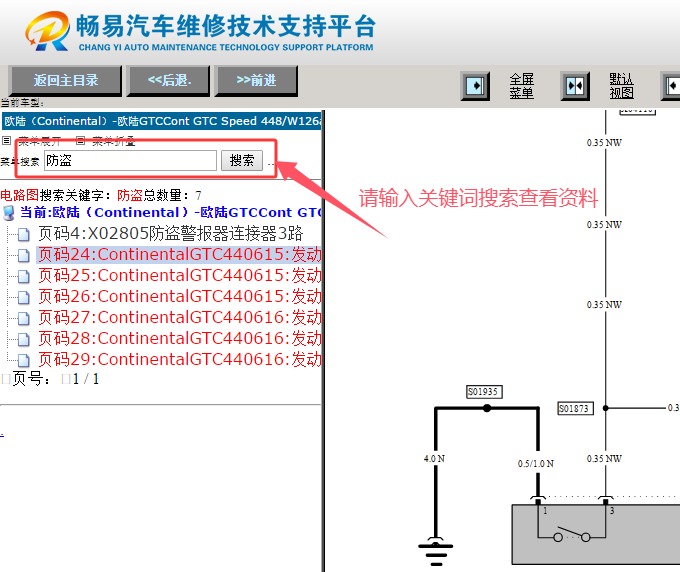Open 页码24:ContinentalGTC440615 entry
Image resolution: width=680 pixels, height=572 pixels.
coord(180,255)
